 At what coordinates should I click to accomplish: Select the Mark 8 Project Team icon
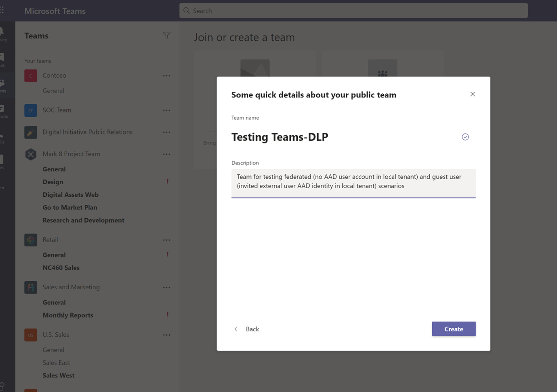pos(31,154)
